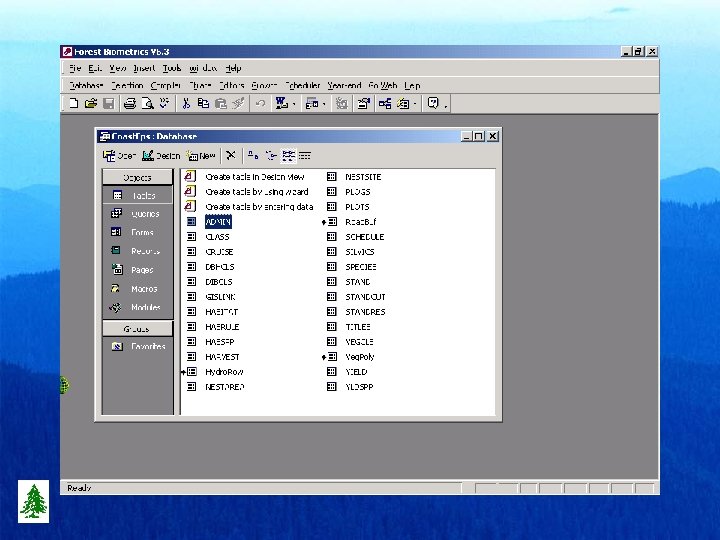Open the Database custom menu
The height and width of the screenshot is (540, 720).
86,85
